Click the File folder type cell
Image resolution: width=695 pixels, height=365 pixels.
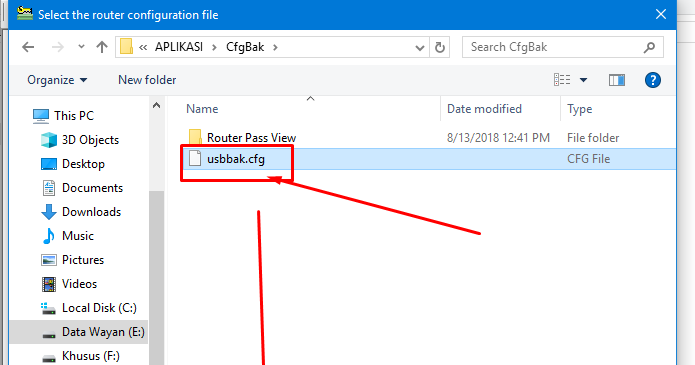(x=593, y=138)
